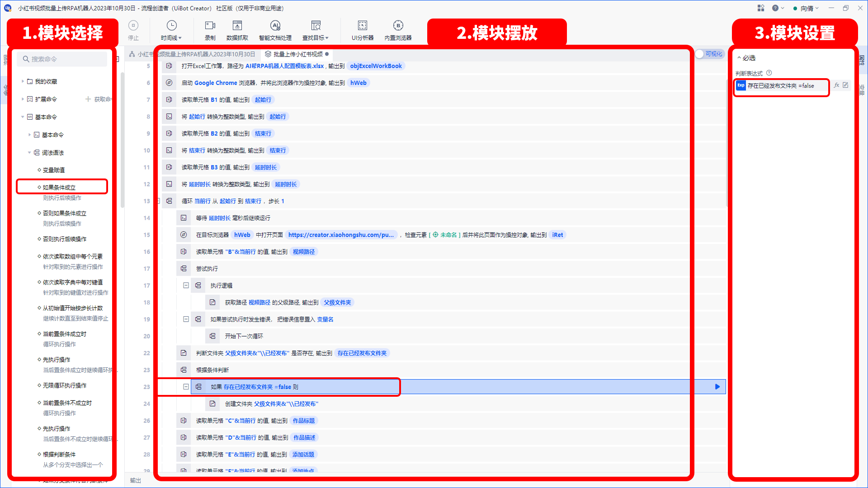Click the hWeb variable on line 6

359,83
